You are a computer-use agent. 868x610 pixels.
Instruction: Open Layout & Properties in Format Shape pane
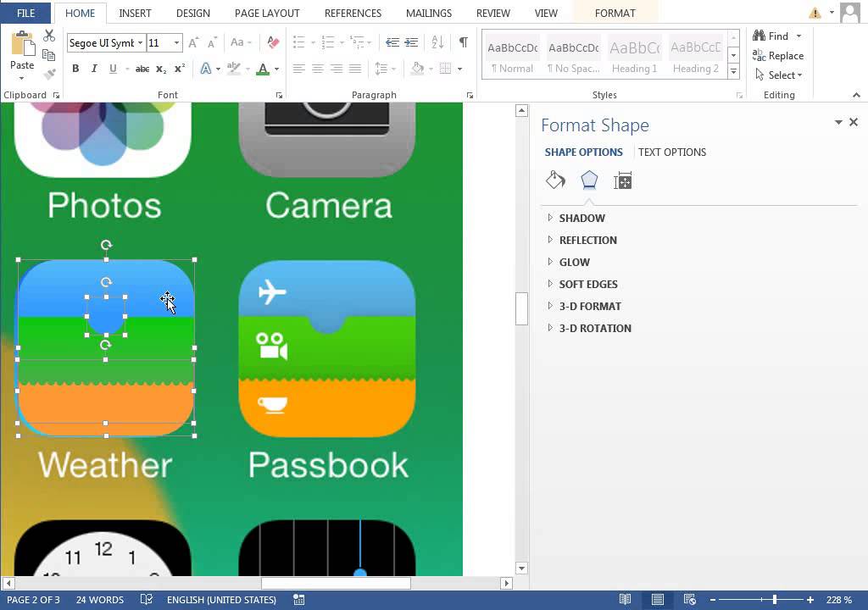[x=623, y=180]
